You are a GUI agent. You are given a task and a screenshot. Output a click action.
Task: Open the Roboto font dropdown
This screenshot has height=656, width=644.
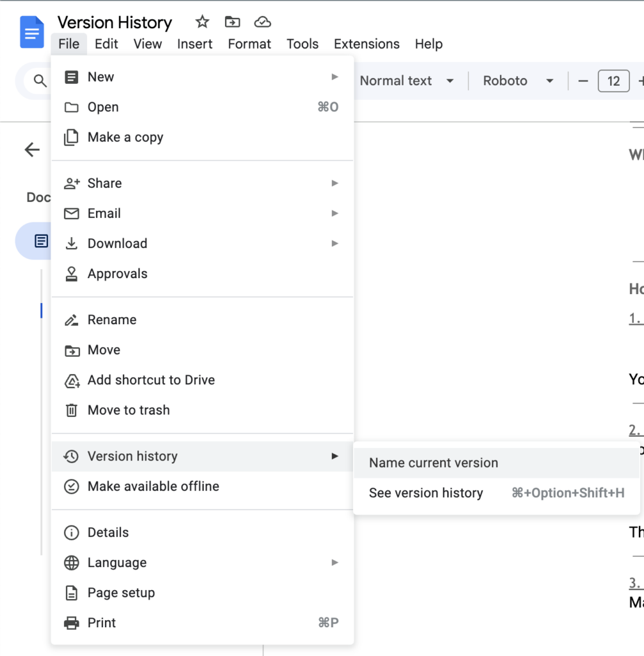(518, 81)
